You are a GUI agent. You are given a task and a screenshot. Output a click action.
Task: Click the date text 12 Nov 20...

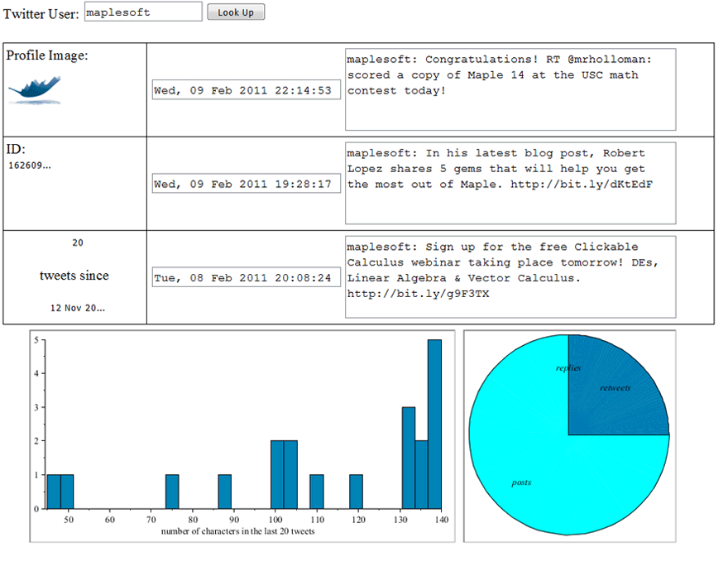pyautogui.click(x=78, y=308)
